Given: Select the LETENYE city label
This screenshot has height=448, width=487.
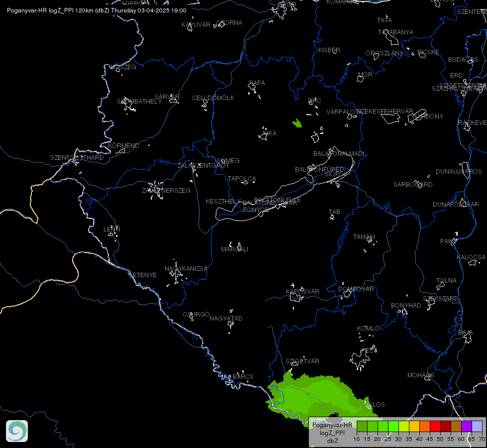Looking at the screenshot, I should 143,275.
